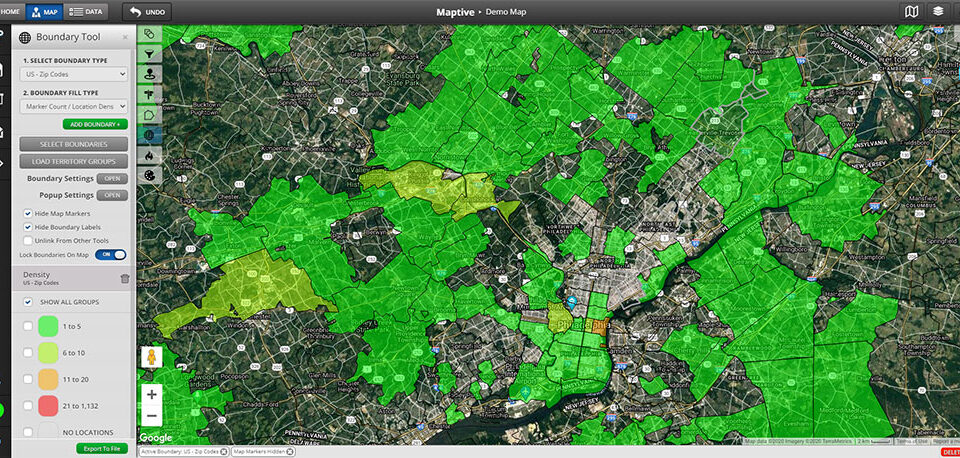Screen dimensions: 960x458
Task: Open Boundary Settings
Action: [112, 179]
